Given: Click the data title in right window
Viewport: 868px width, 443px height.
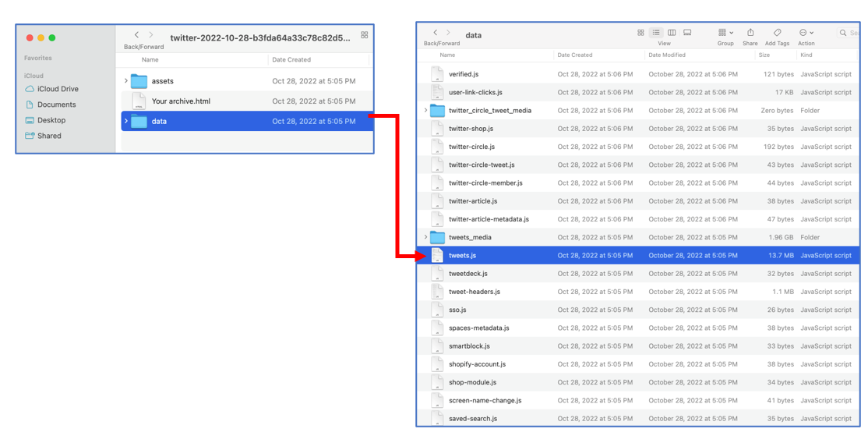Looking at the screenshot, I should click(x=473, y=35).
